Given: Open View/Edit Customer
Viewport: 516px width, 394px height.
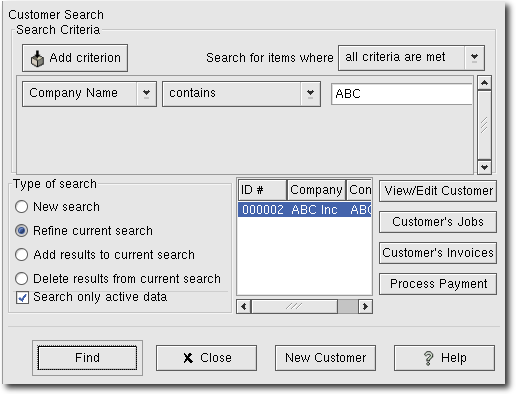Looking at the screenshot, I should pos(438,191).
